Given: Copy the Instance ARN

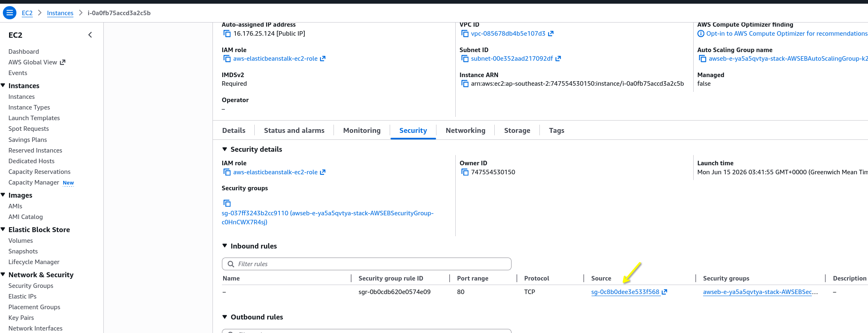Looking at the screenshot, I should pos(465,84).
